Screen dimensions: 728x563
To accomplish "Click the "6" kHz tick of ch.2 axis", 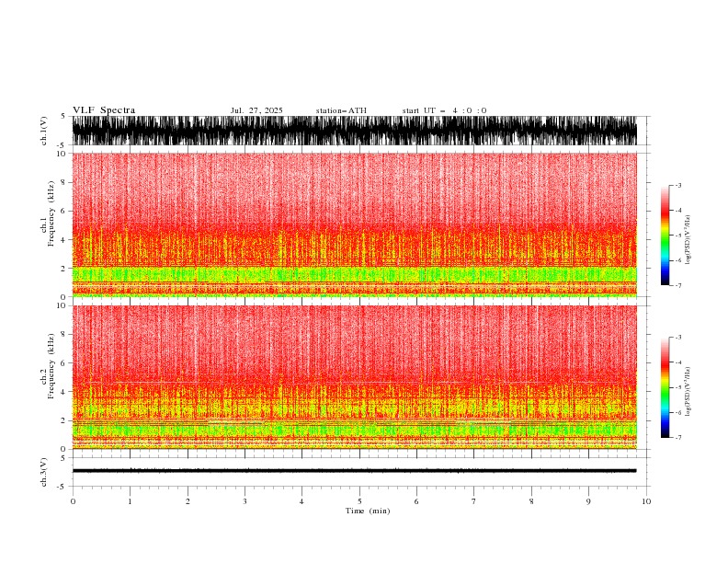I will pos(63,363).
